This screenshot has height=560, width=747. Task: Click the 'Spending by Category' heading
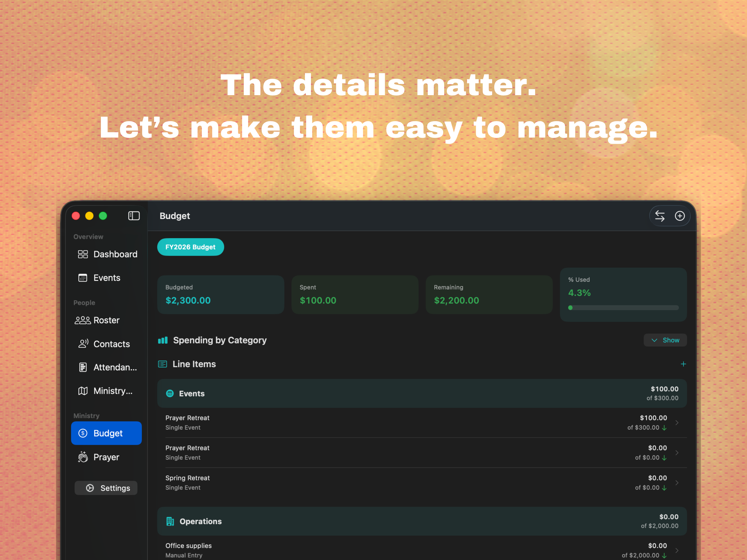(220, 340)
